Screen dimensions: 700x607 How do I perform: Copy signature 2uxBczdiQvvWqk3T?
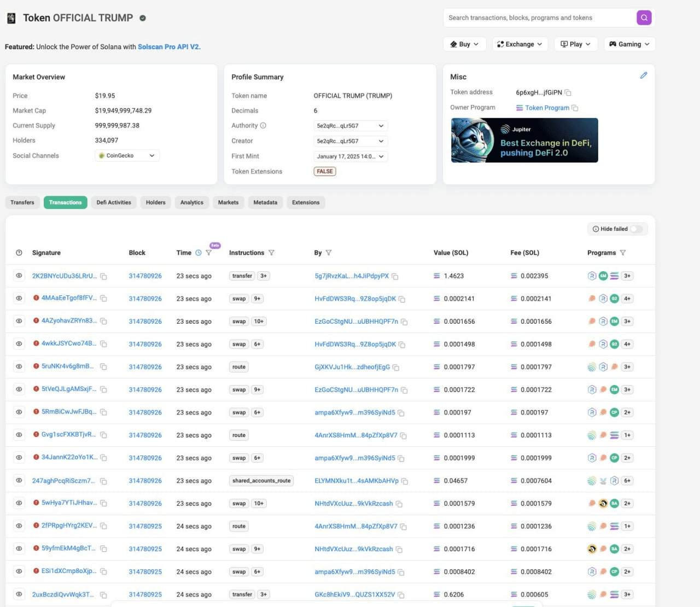coord(103,595)
